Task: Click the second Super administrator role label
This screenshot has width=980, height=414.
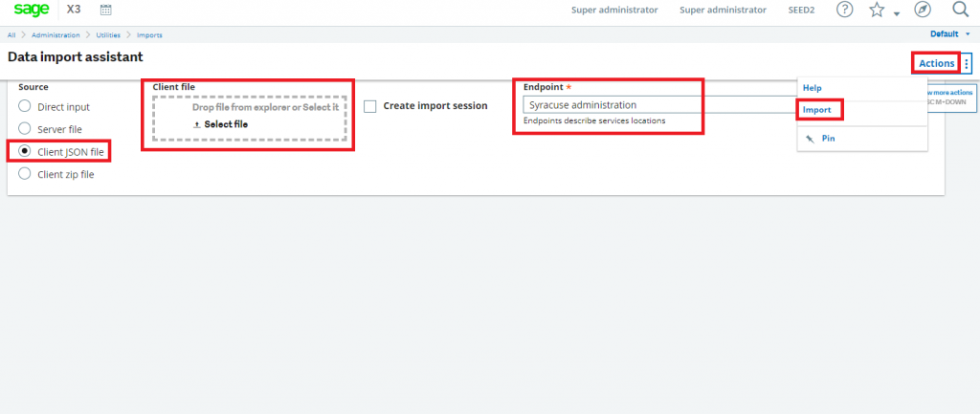Action: click(724, 10)
